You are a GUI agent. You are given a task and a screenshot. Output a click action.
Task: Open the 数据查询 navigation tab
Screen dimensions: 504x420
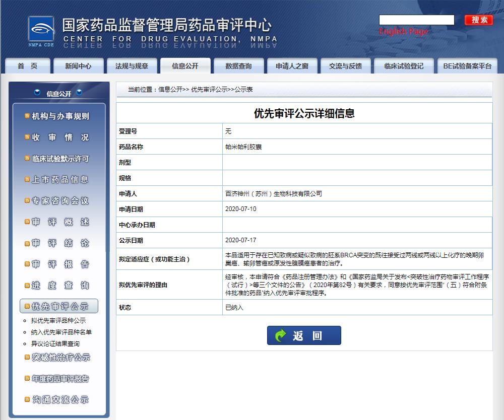coord(238,66)
